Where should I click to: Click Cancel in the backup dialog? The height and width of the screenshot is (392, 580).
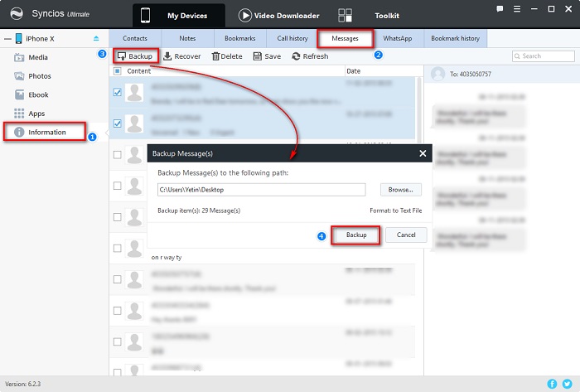[406, 235]
